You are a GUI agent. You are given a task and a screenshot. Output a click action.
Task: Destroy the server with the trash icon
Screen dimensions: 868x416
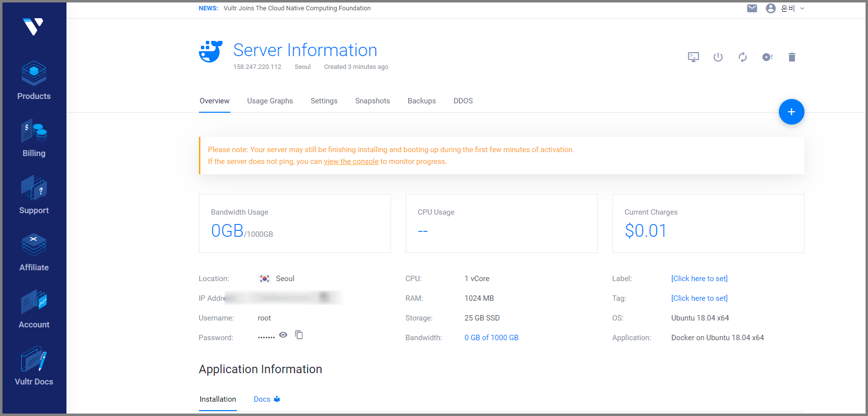[x=792, y=57]
